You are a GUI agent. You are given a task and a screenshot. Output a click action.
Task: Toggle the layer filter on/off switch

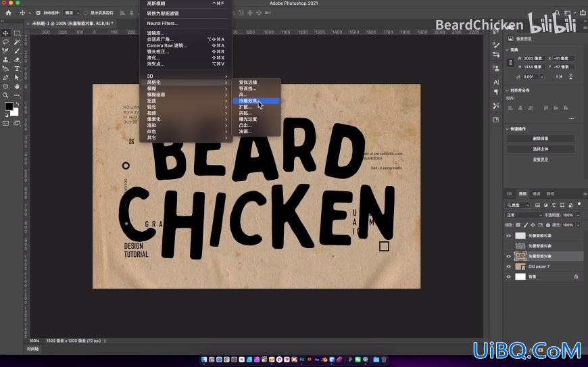(579, 204)
